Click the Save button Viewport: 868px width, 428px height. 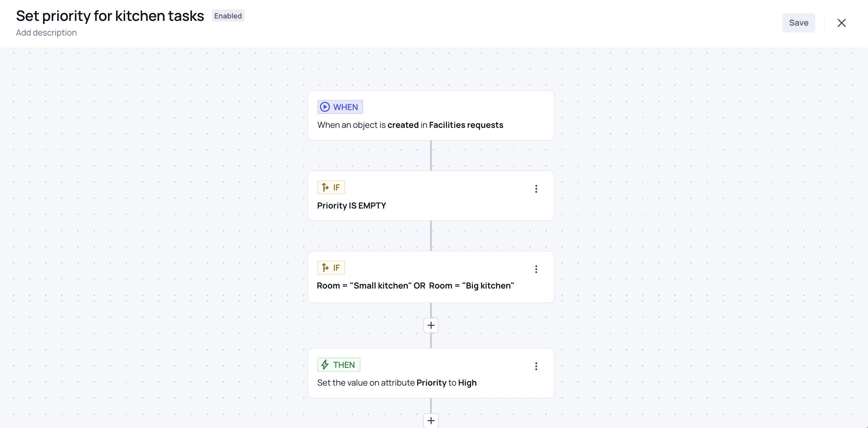[x=799, y=23]
